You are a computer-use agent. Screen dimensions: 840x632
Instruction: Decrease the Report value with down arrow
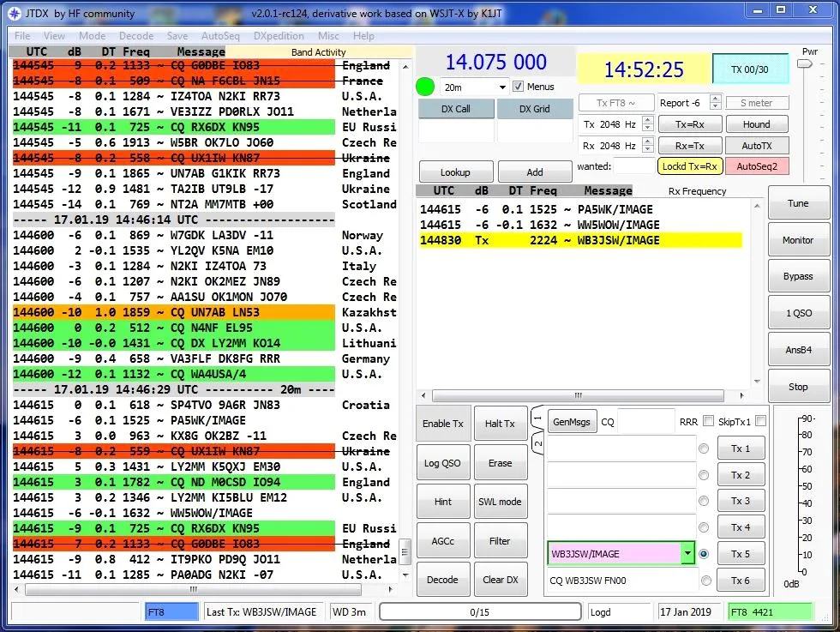pos(715,105)
